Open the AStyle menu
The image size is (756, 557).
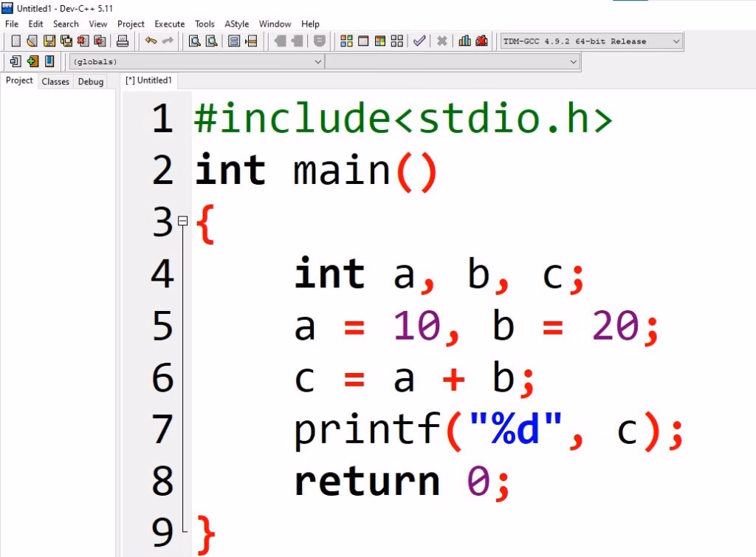(237, 24)
